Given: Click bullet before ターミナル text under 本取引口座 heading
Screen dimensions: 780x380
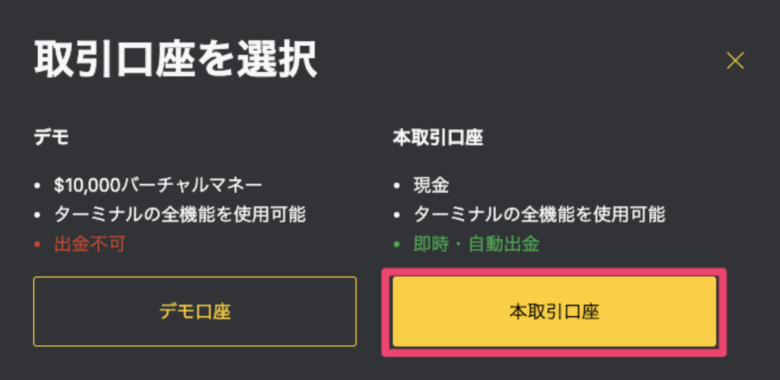Looking at the screenshot, I should click(x=396, y=215).
